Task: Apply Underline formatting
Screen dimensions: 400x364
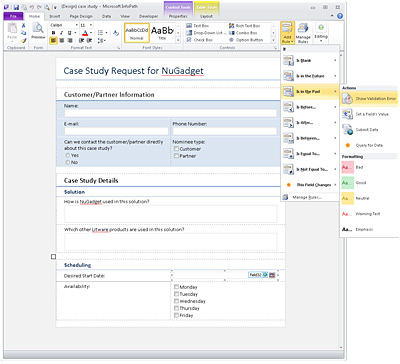Action: pos(69,33)
